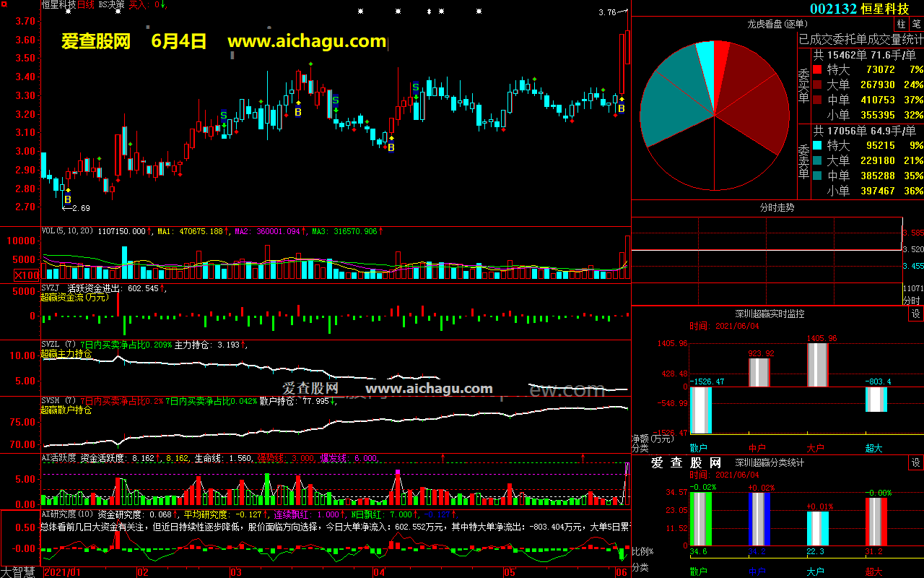
Task: Click the 活跃资金进出: 602.545 value
Action: [x=112, y=288]
